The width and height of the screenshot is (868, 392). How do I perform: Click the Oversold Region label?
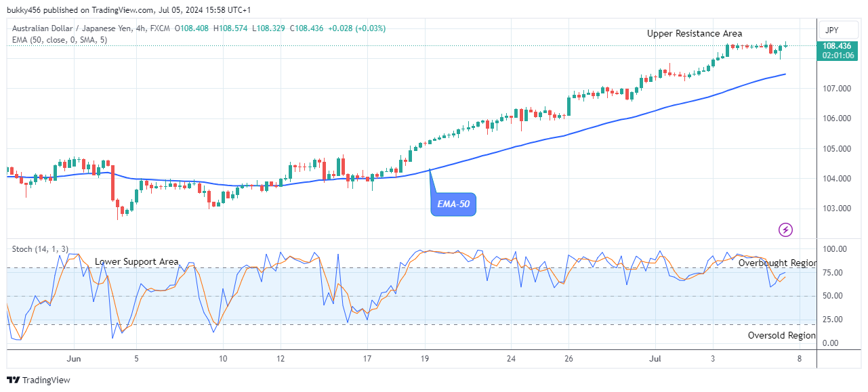pyautogui.click(x=782, y=335)
